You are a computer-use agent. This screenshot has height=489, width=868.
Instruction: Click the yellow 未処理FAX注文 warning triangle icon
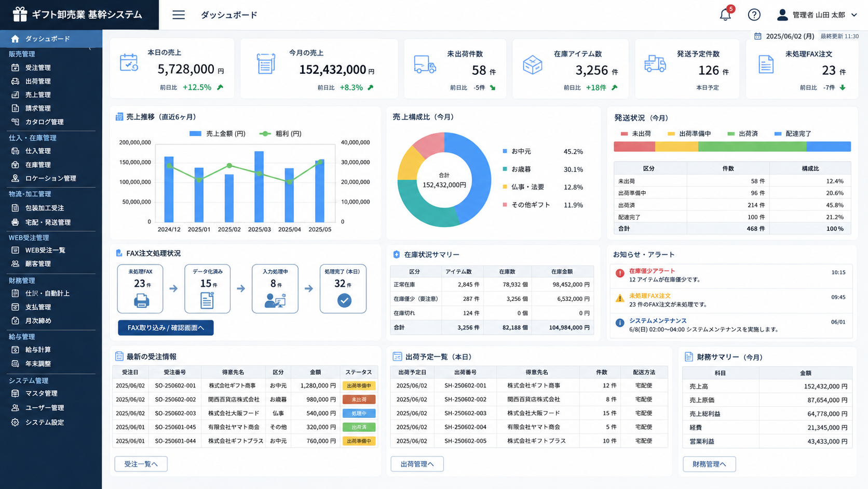pyautogui.click(x=620, y=298)
